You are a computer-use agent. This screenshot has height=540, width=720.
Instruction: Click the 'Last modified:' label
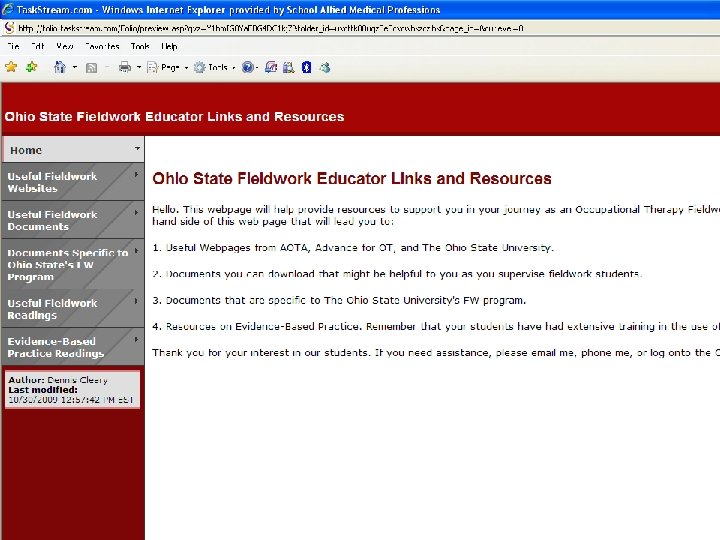click(x=43, y=390)
